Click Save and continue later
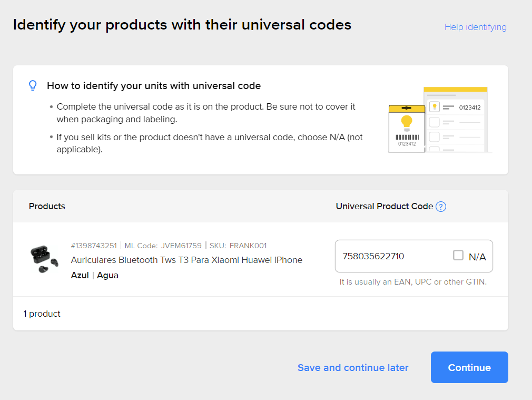Viewport: 532px width, 400px height. click(353, 367)
